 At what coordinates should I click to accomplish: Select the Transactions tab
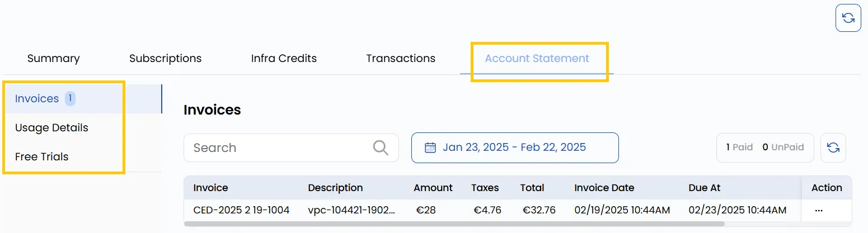[x=401, y=58]
